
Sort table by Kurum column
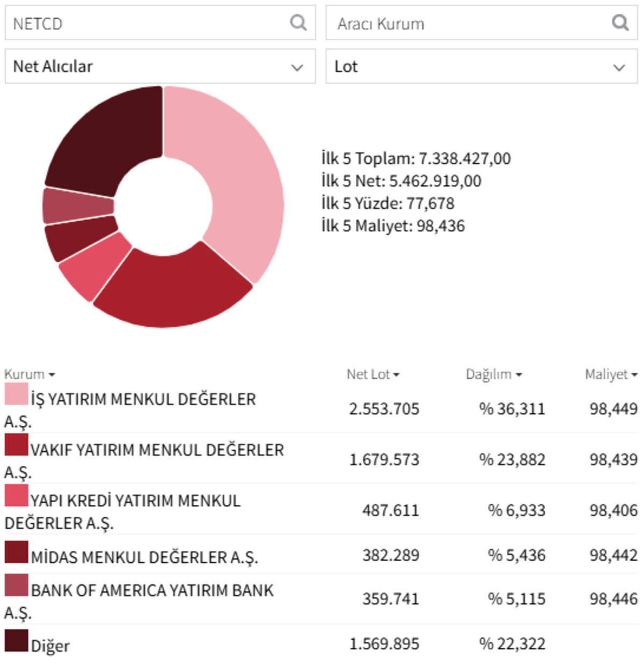pyautogui.click(x=30, y=374)
